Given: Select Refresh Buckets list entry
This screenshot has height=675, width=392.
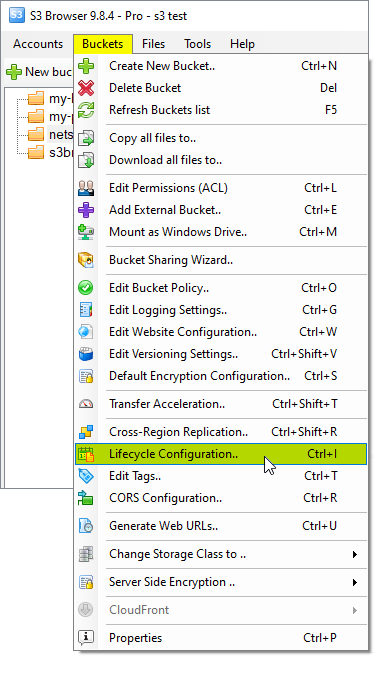Looking at the screenshot, I should [x=221, y=110].
